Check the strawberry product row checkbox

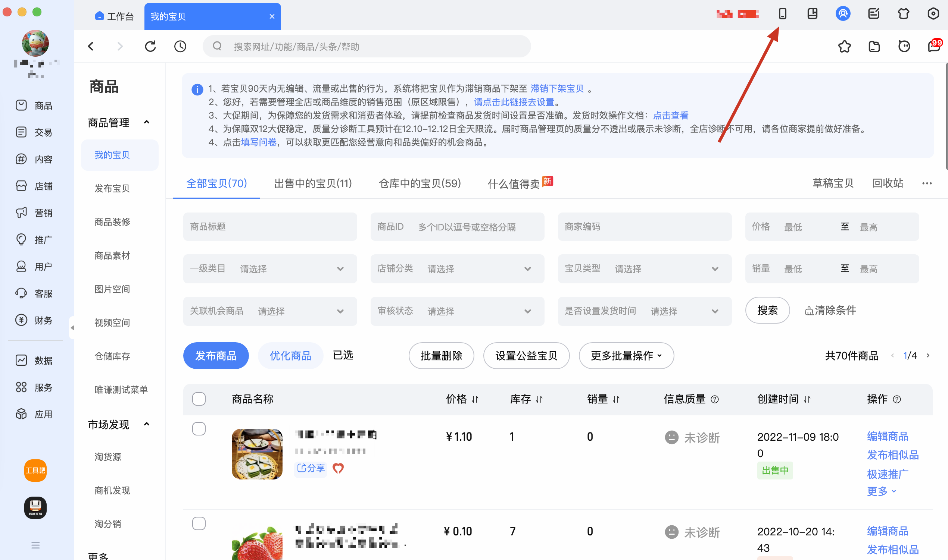point(199,523)
